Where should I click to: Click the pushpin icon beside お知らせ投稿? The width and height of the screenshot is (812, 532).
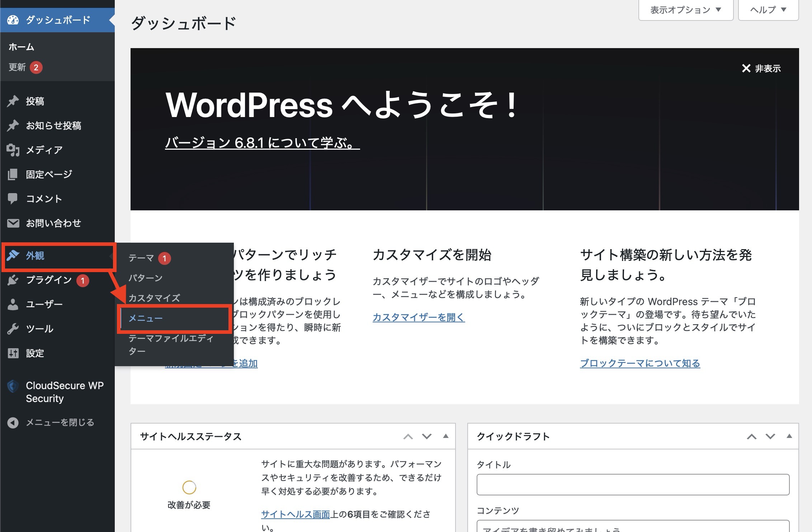coord(13,126)
